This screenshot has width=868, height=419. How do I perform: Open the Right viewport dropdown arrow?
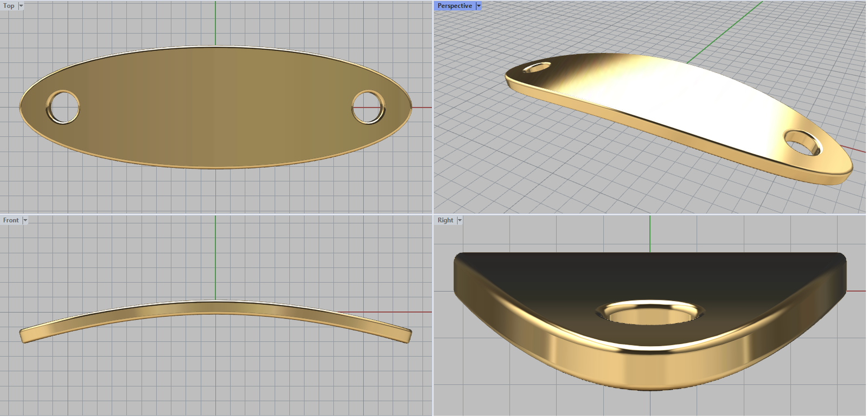pos(459,220)
